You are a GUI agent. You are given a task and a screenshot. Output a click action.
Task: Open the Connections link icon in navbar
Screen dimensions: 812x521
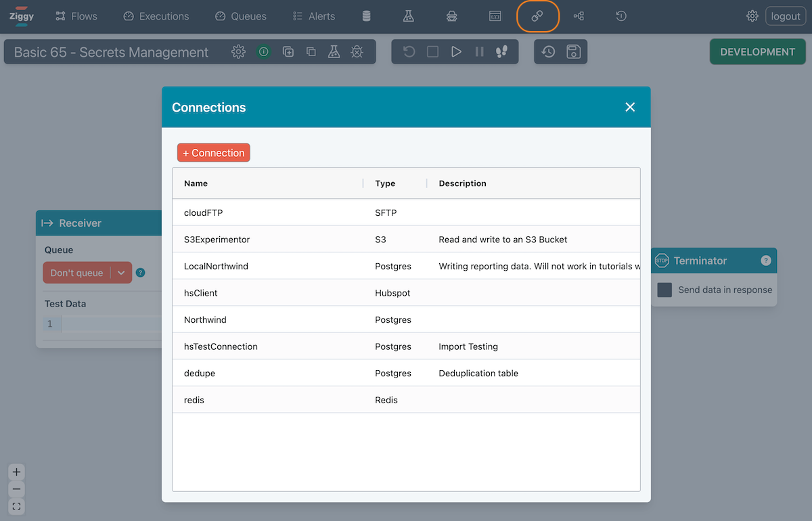(x=537, y=16)
